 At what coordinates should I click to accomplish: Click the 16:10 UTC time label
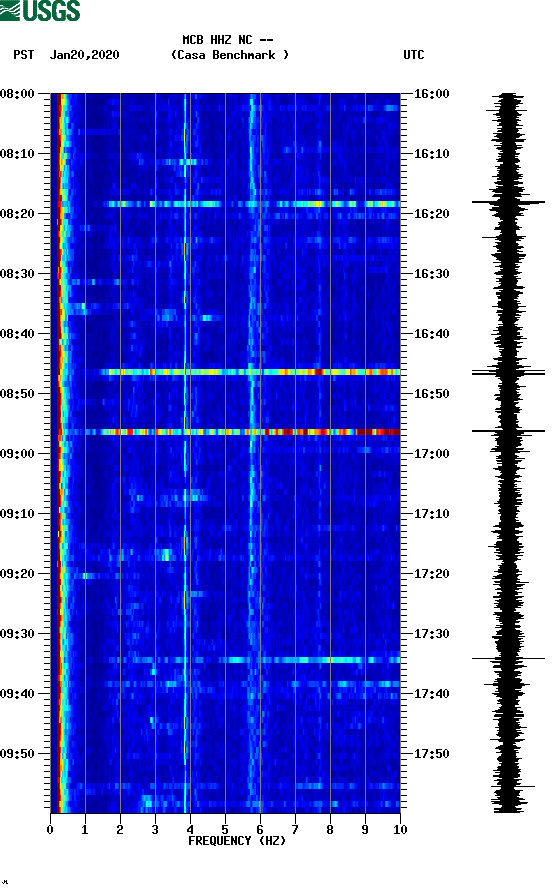pyautogui.click(x=431, y=154)
